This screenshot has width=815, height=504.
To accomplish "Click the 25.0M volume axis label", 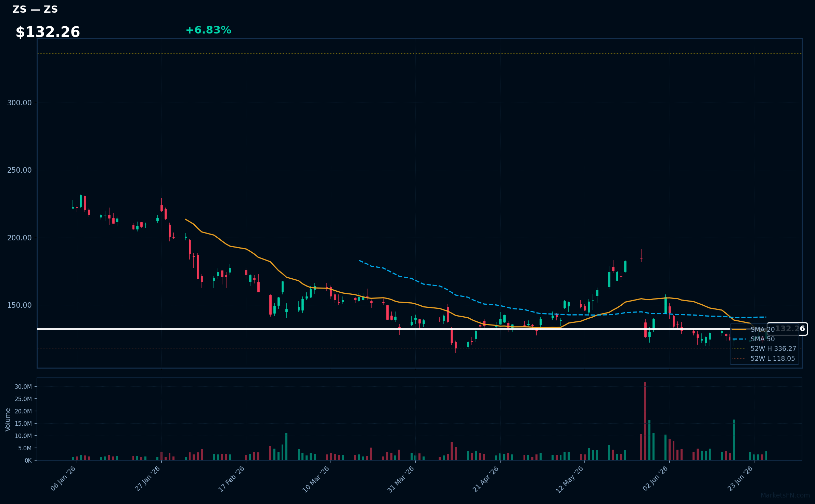I will tap(23, 399).
